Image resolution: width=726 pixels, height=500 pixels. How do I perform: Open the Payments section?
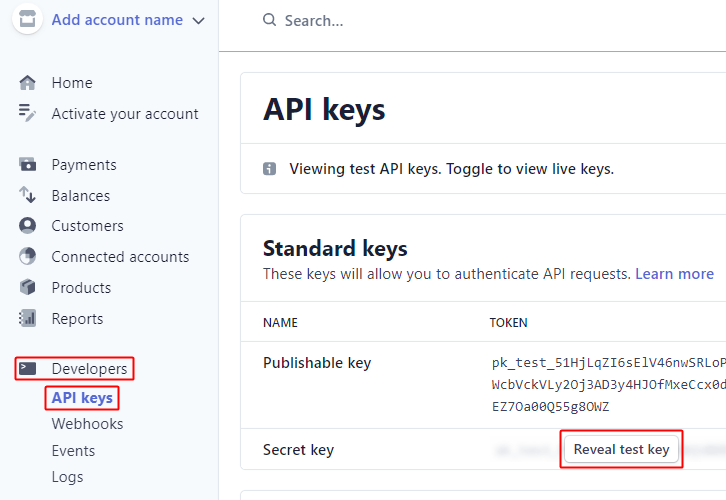[x=84, y=165]
